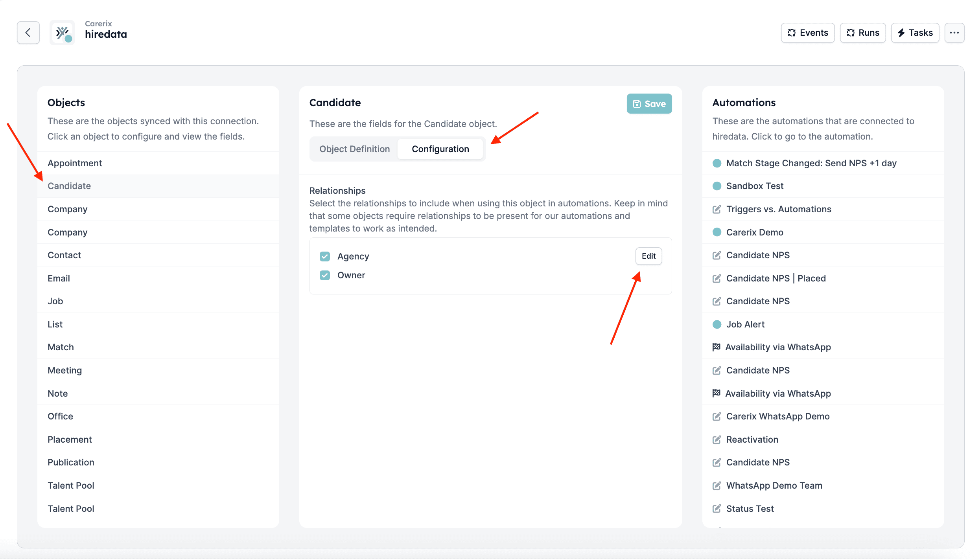Viewport: 980px width, 559px height.
Task: Click the edit icon beside Status Test
Action: click(717, 509)
